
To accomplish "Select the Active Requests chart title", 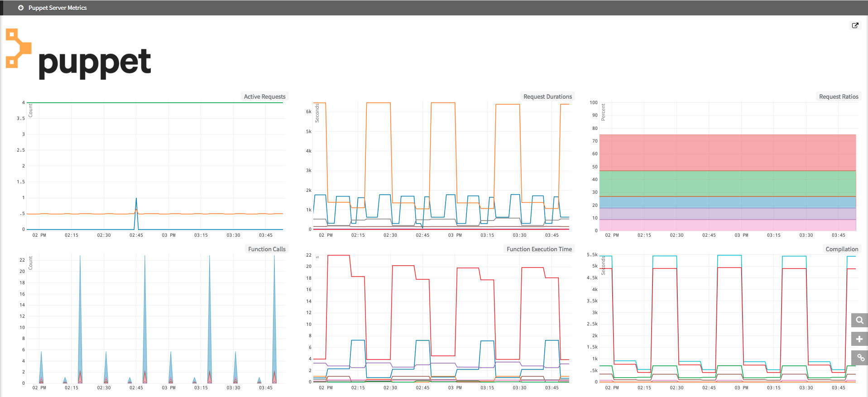I will point(264,96).
